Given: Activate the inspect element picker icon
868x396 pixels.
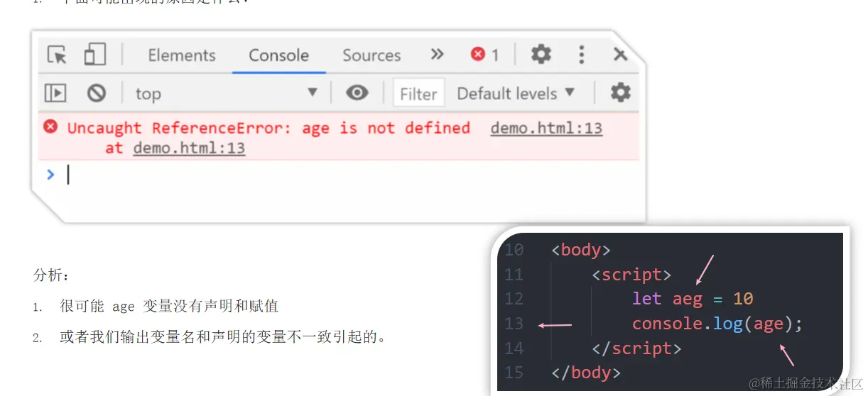Looking at the screenshot, I should click(x=57, y=55).
